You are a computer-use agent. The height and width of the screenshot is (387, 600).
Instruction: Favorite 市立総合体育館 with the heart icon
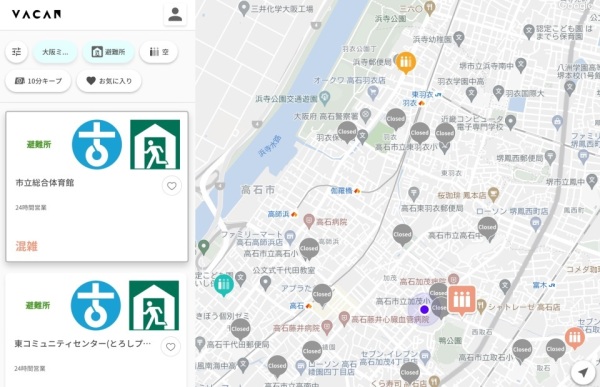[x=171, y=186]
